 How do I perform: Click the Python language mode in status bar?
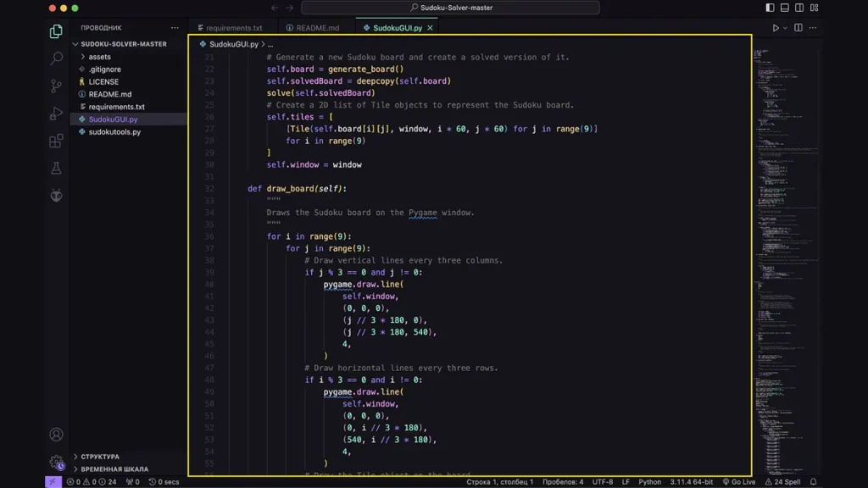[649, 482]
